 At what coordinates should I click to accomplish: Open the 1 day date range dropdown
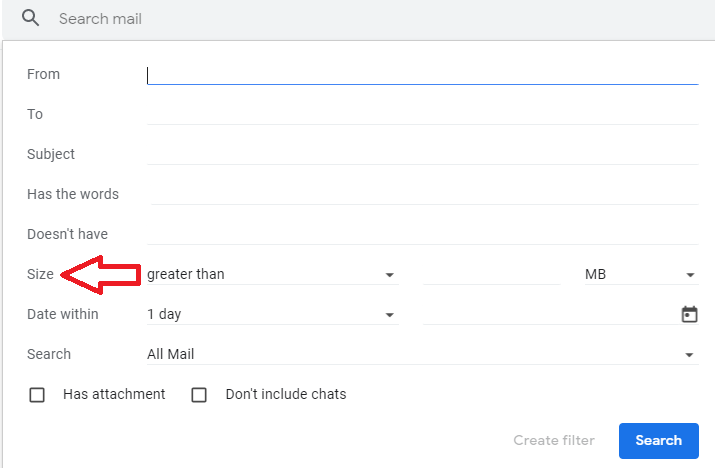click(x=273, y=314)
